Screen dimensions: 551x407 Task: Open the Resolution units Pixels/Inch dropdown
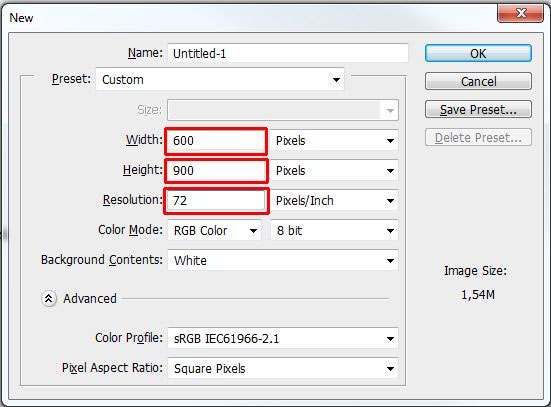[334, 201]
